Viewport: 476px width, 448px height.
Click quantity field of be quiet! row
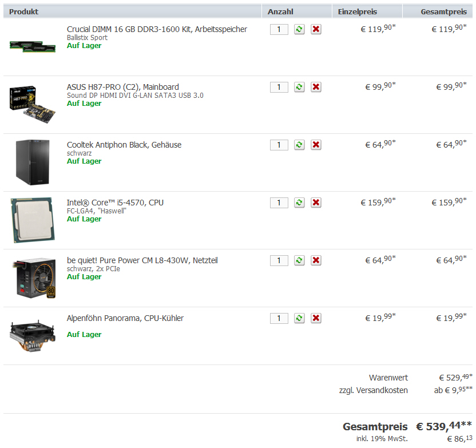(x=279, y=260)
